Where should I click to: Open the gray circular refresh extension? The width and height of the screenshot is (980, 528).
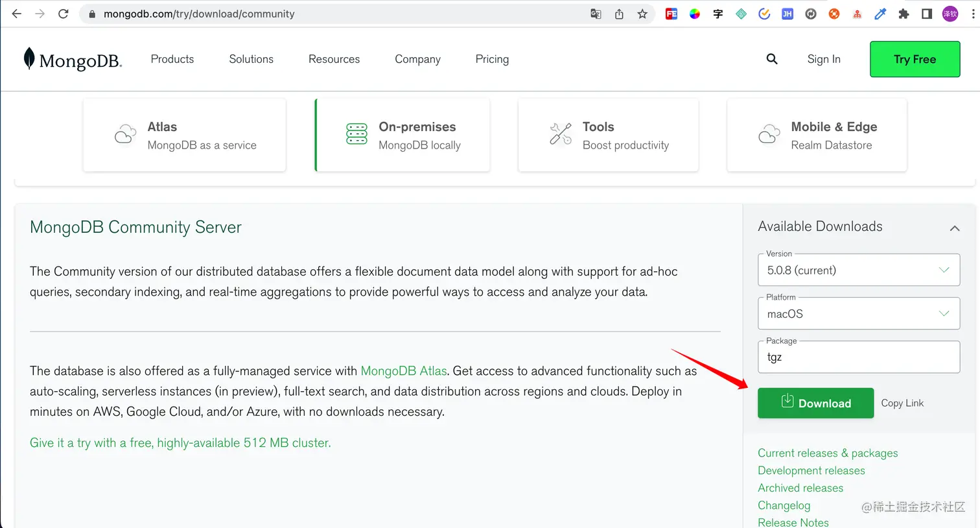pyautogui.click(x=811, y=14)
